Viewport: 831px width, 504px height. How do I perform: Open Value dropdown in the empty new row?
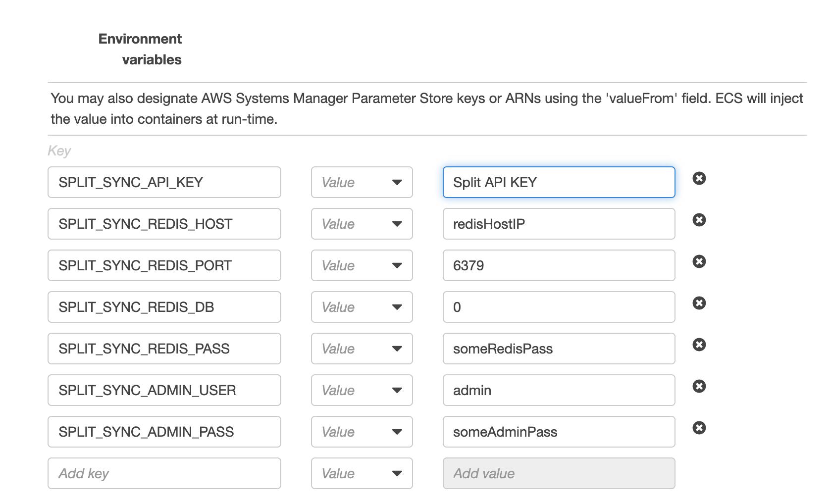(x=362, y=473)
